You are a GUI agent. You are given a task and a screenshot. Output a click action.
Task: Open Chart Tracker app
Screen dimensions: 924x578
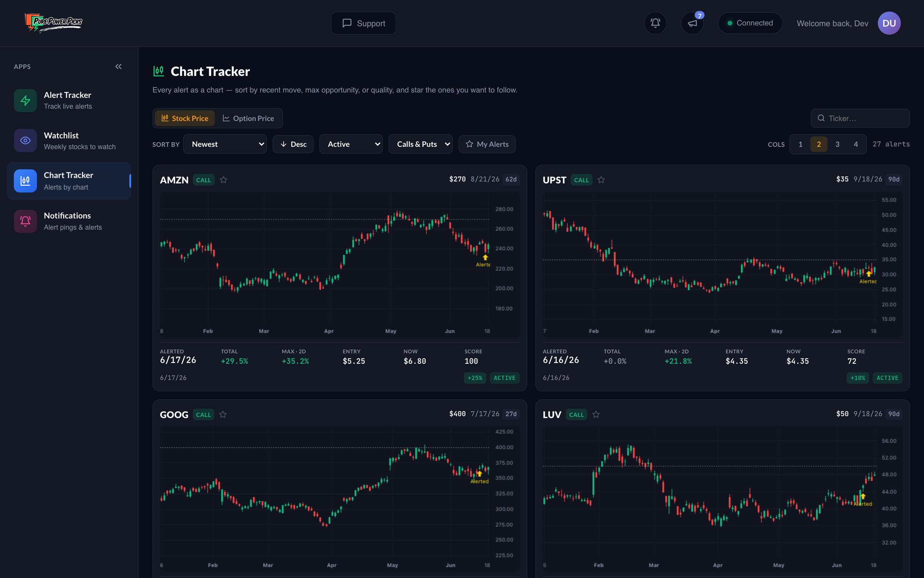pyautogui.click(x=69, y=181)
